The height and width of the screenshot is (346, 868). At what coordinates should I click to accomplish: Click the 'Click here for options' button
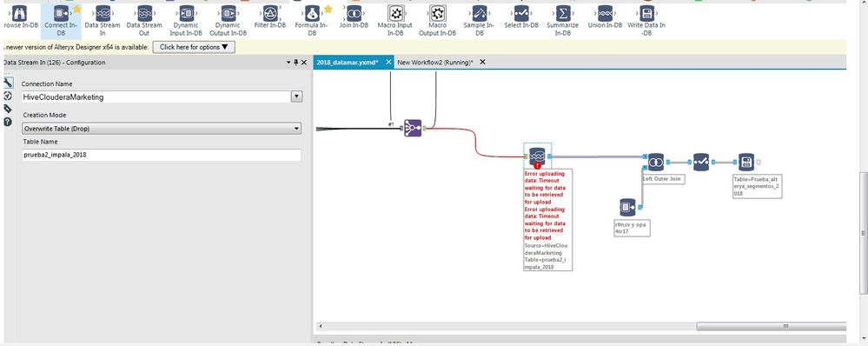click(x=194, y=47)
